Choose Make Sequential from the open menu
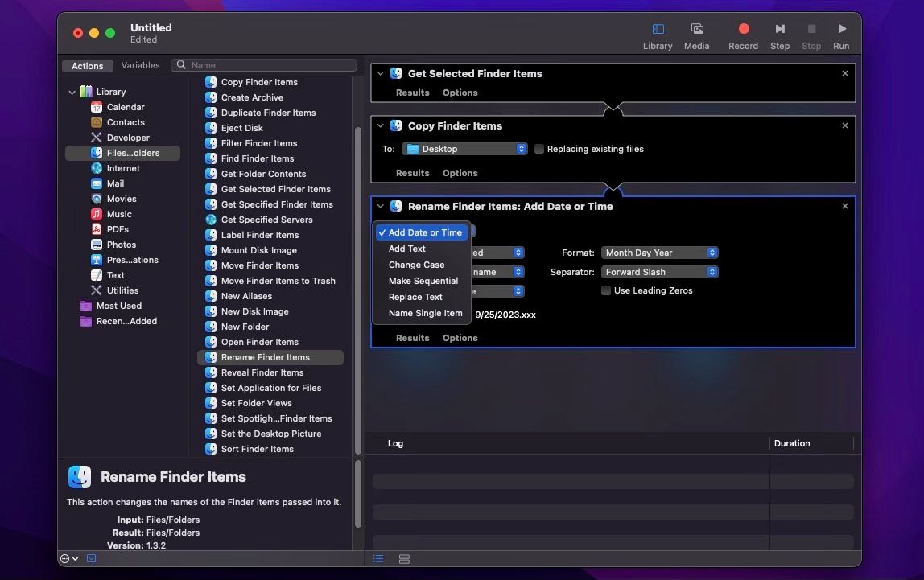The height and width of the screenshot is (580, 924). point(424,281)
